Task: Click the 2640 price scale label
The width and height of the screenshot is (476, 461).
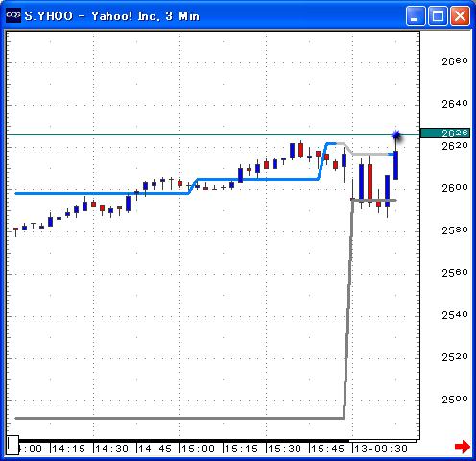Action: [x=455, y=104]
